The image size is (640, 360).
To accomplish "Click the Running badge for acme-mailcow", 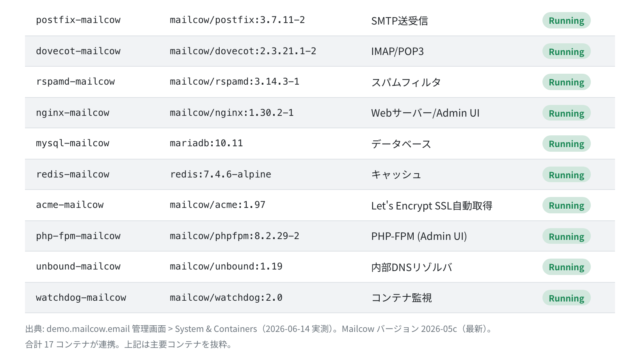I will point(566,205).
